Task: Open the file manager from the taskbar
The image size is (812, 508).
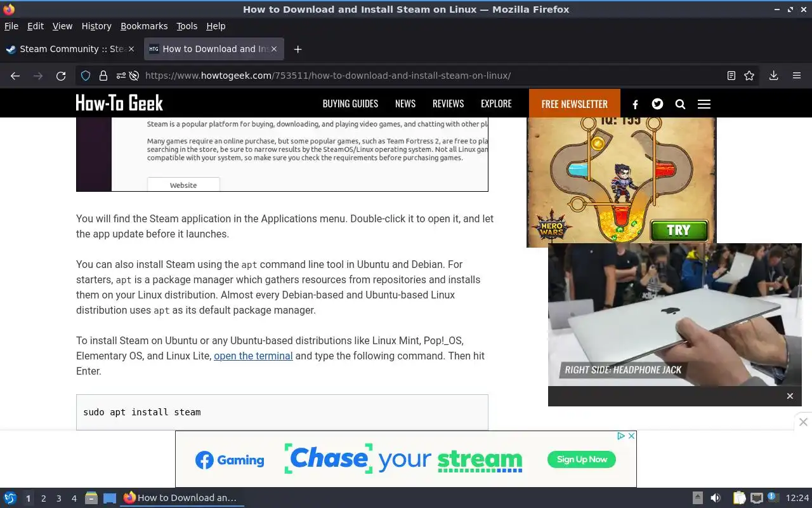Action: 91,498
